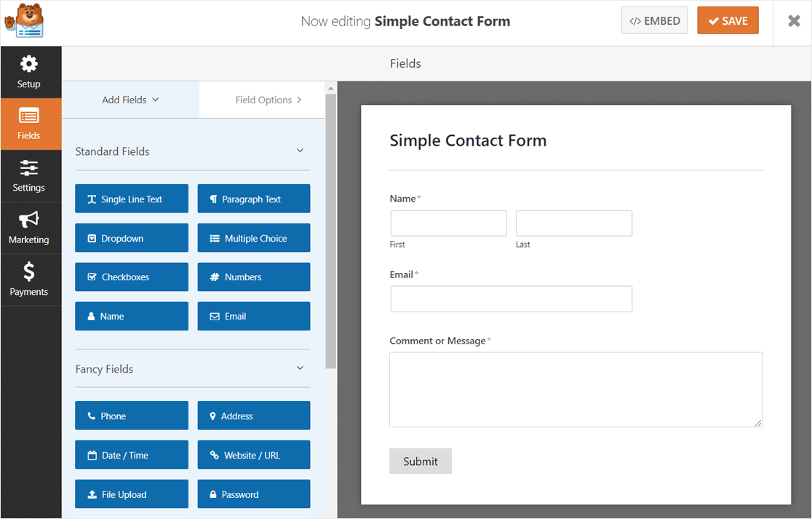
Task: Select the Fields sidebar icon
Action: 30,124
